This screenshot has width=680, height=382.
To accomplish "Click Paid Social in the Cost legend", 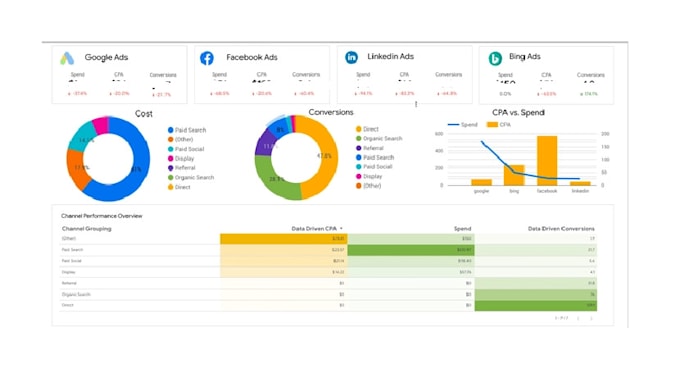I will 186,149.
